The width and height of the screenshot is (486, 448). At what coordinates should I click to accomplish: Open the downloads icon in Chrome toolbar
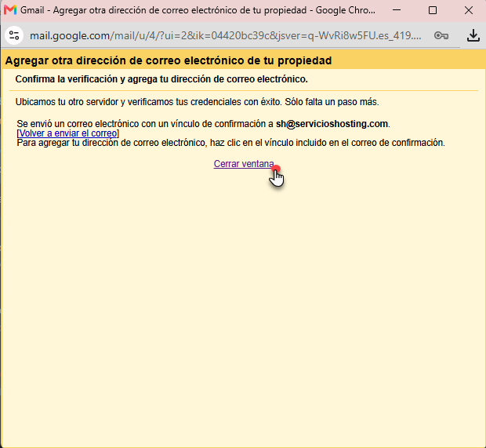(x=473, y=35)
